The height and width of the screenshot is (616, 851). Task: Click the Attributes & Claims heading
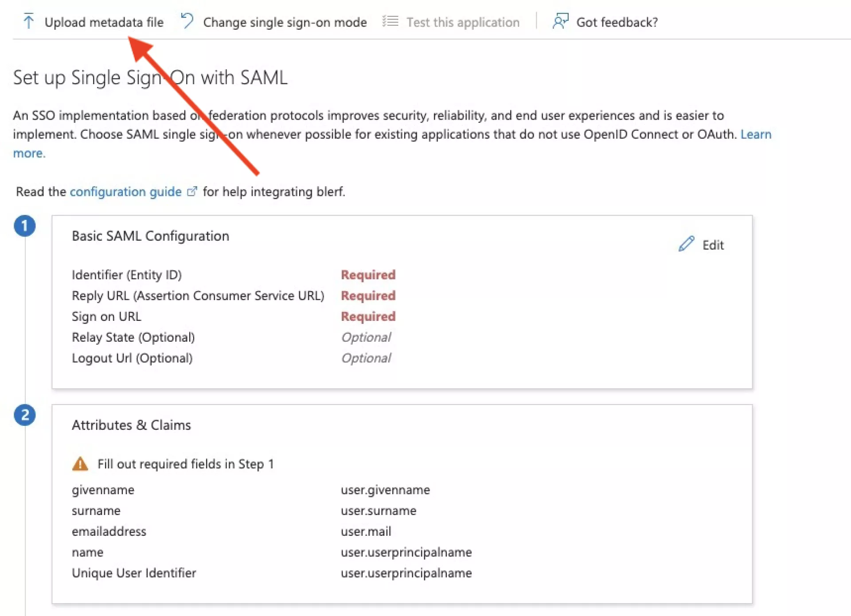[x=131, y=425]
